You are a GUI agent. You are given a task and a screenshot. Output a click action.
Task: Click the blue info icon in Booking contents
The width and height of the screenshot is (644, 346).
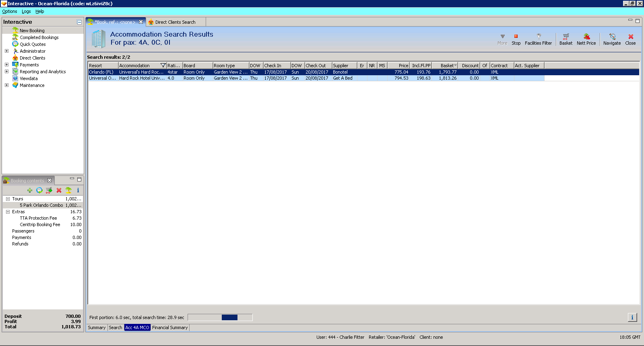pos(78,190)
